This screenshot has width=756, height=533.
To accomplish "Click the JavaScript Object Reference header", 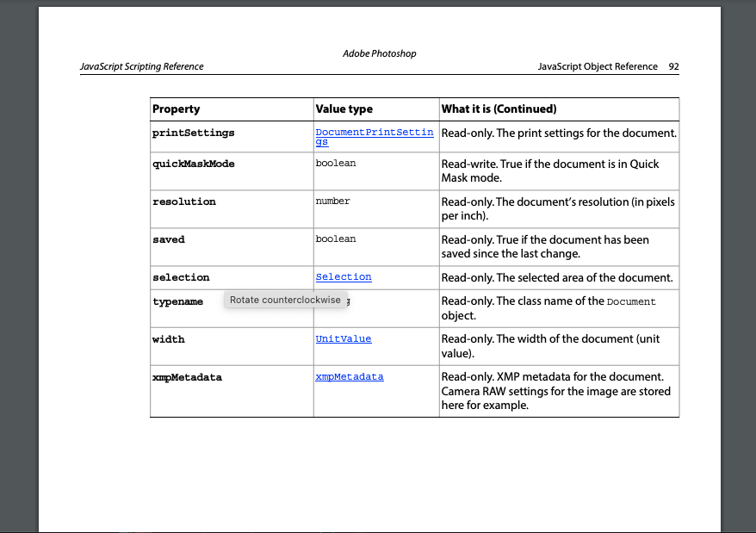I will tap(596, 66).
